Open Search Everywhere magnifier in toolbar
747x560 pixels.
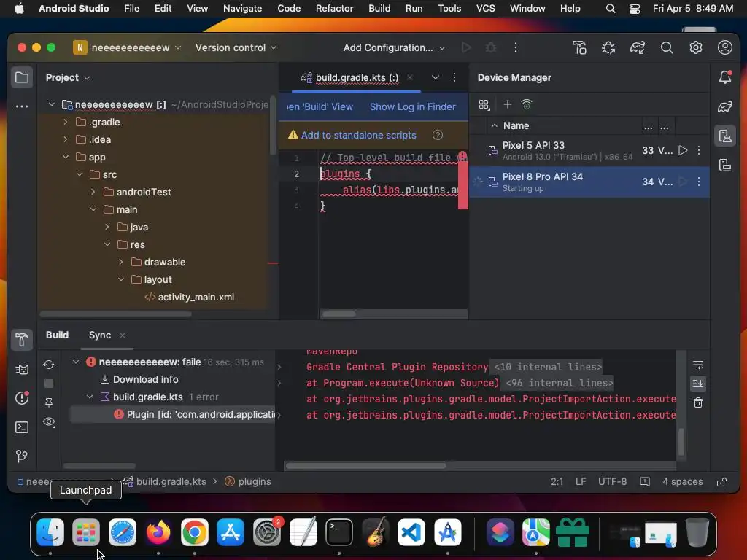click(x=667, y=47)
